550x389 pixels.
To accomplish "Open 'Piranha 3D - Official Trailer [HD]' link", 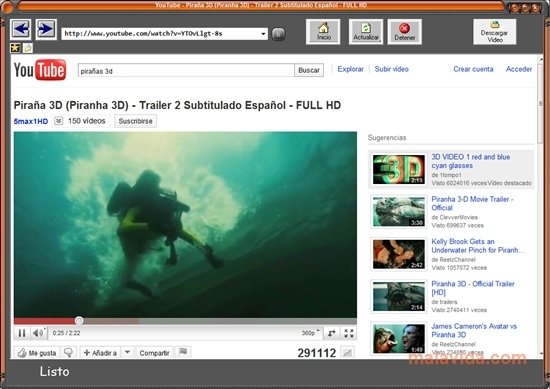I will click(x=473, y=288).
